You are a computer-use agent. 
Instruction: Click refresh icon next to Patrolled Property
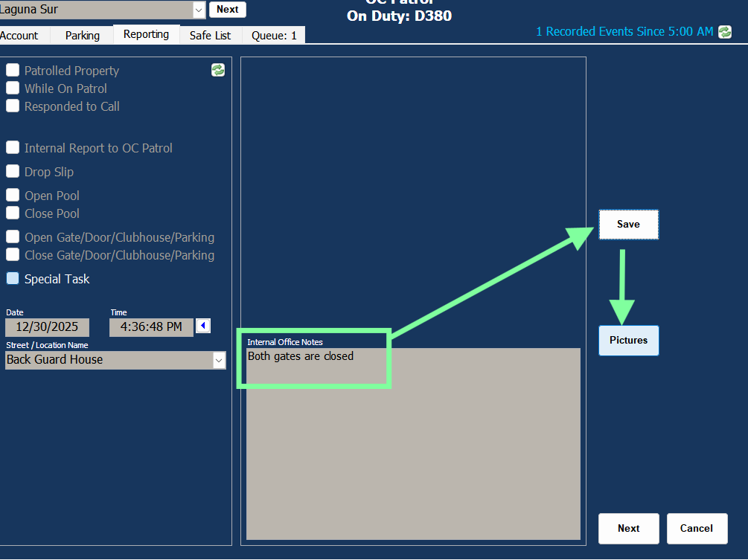coord(218,70)
